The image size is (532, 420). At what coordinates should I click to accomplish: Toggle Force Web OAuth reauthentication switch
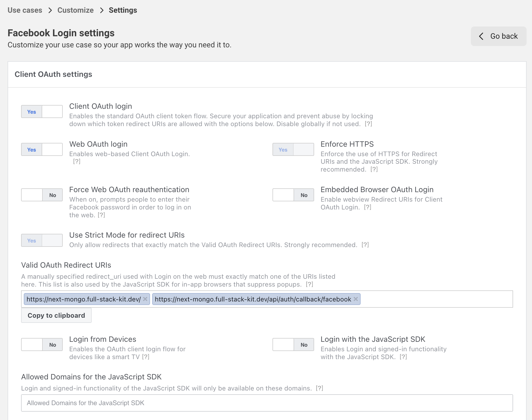point(42,195)
